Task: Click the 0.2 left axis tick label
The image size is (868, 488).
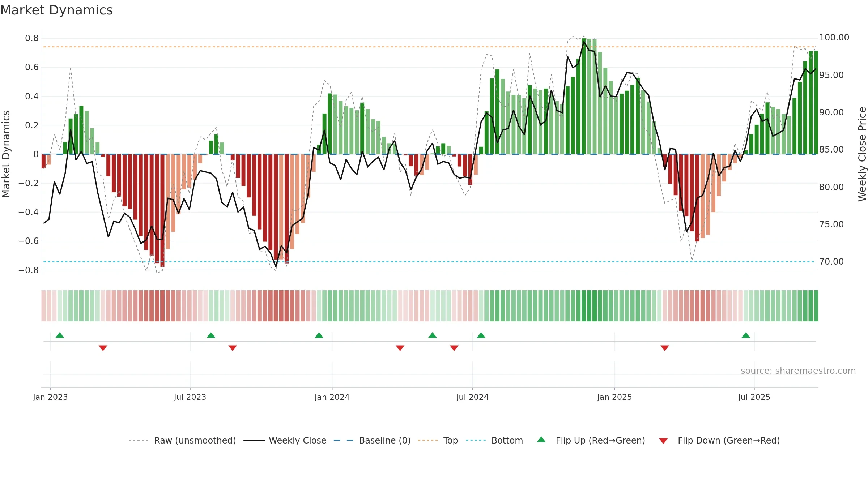Action: click(x=32, y=125)
